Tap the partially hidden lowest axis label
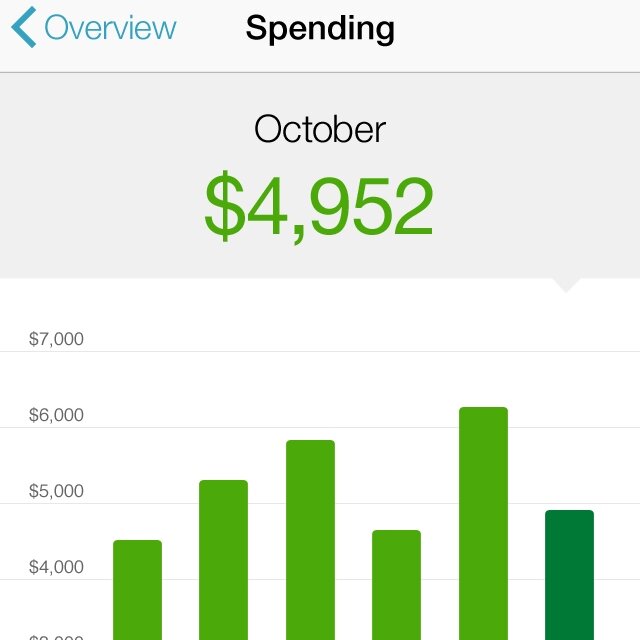Viewport: 640px width, 640px height. [56, 637]
